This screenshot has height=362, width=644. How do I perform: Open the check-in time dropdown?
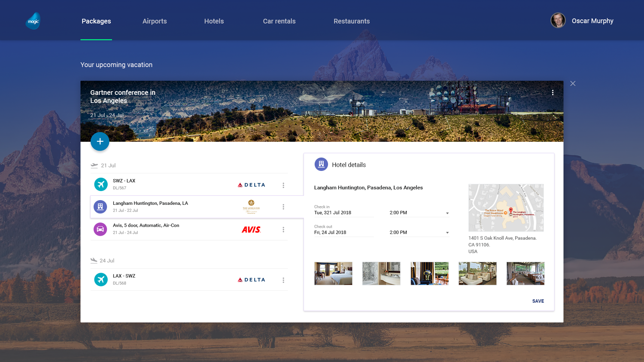tap(447, 213)
